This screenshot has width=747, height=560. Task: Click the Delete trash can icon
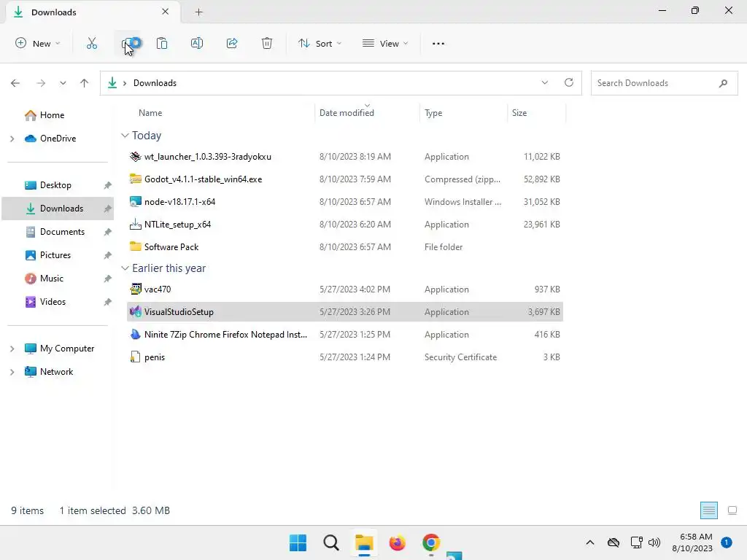pos(267,43)
